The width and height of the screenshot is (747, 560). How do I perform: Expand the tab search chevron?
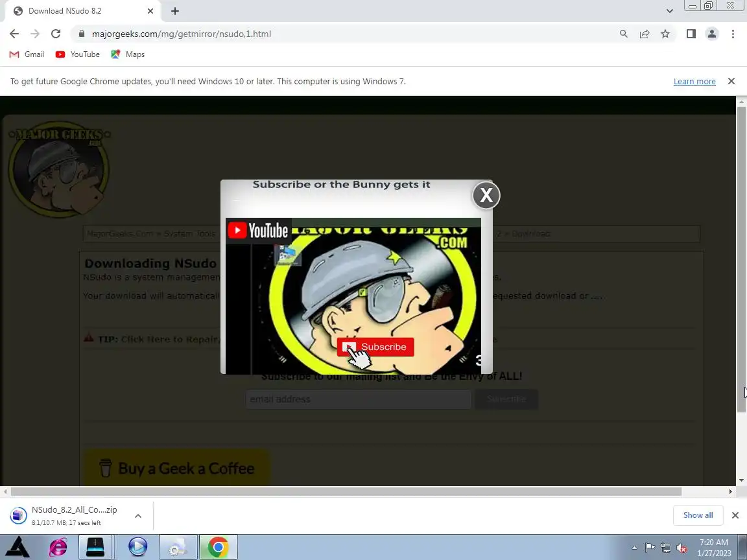pyautogui.click(x=669, y=11)
